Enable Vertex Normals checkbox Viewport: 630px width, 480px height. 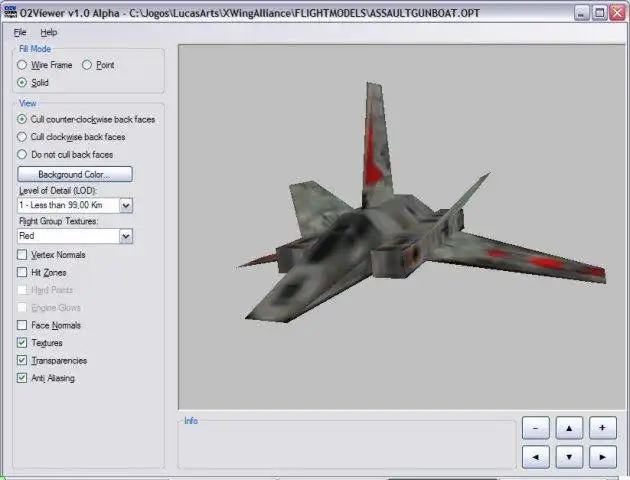(22, 255)
